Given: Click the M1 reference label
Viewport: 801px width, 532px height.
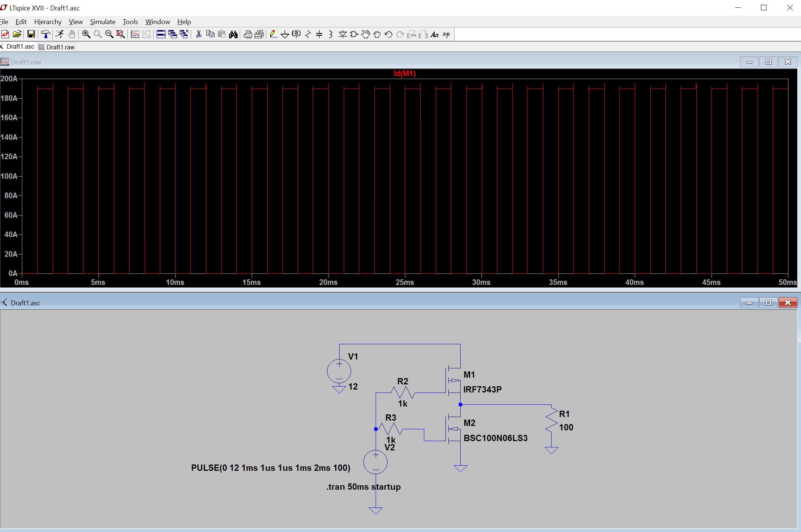Looking at the screenshot, I should (x=469, y=375).
